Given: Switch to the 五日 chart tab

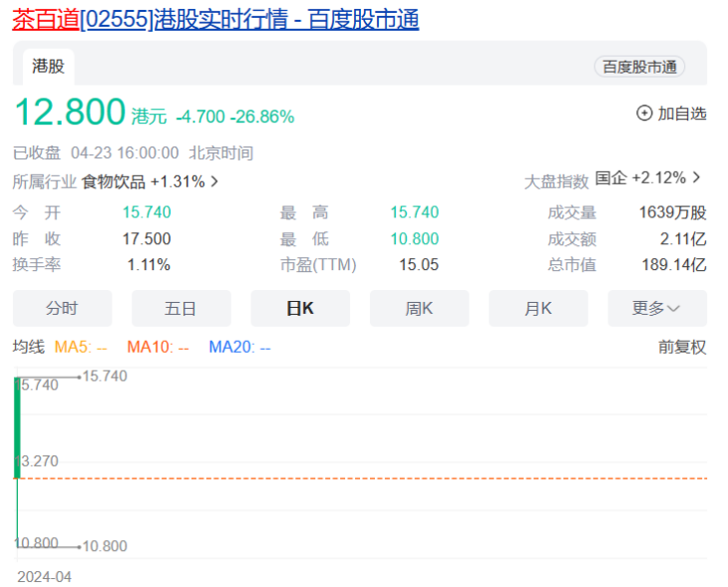Looking at the screenshot, I should [x=182, y=309].
